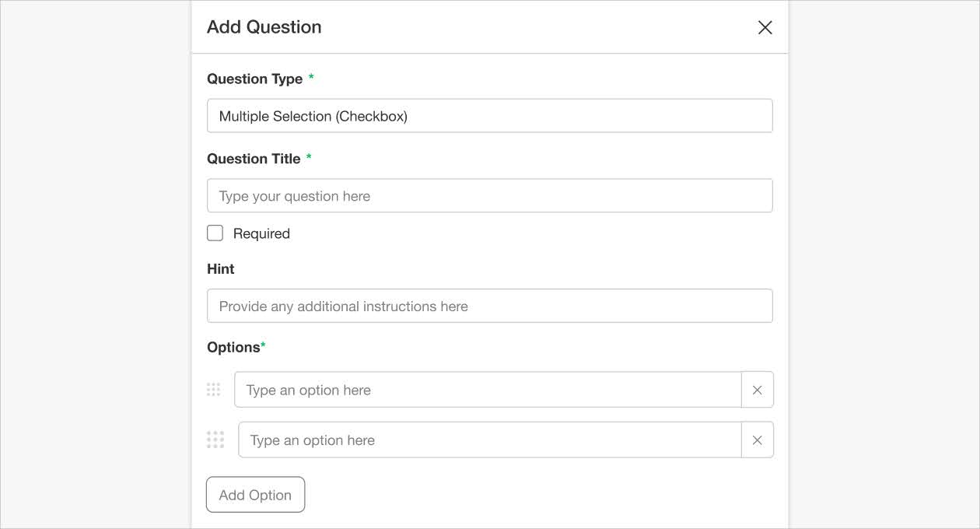
Task: Change the Multiple Selection (Checkbox) question type
Action: coord(489,115)
